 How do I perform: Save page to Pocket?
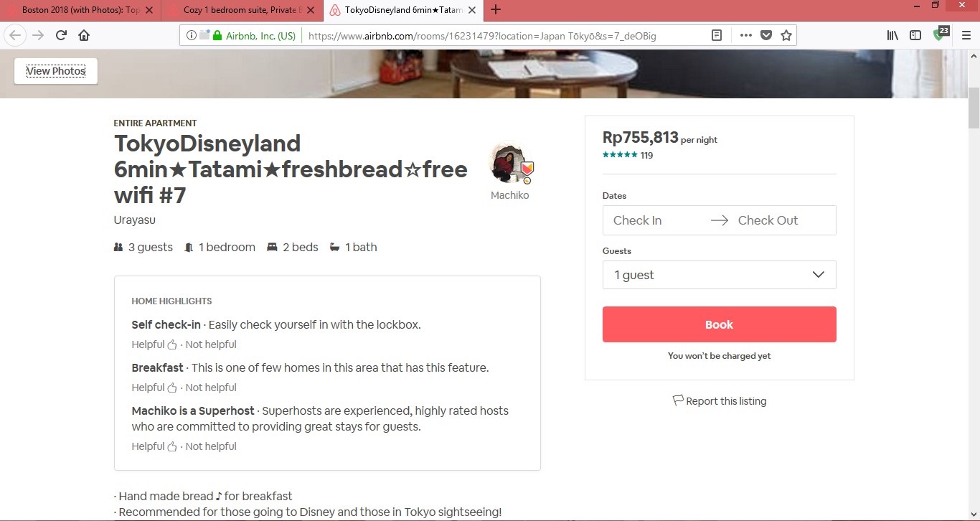pyautogui.click(x=766, y=35)
